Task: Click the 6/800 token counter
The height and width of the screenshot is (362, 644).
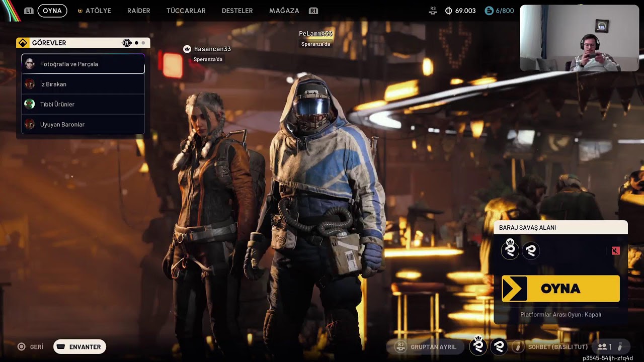Action: click(505, 11)
